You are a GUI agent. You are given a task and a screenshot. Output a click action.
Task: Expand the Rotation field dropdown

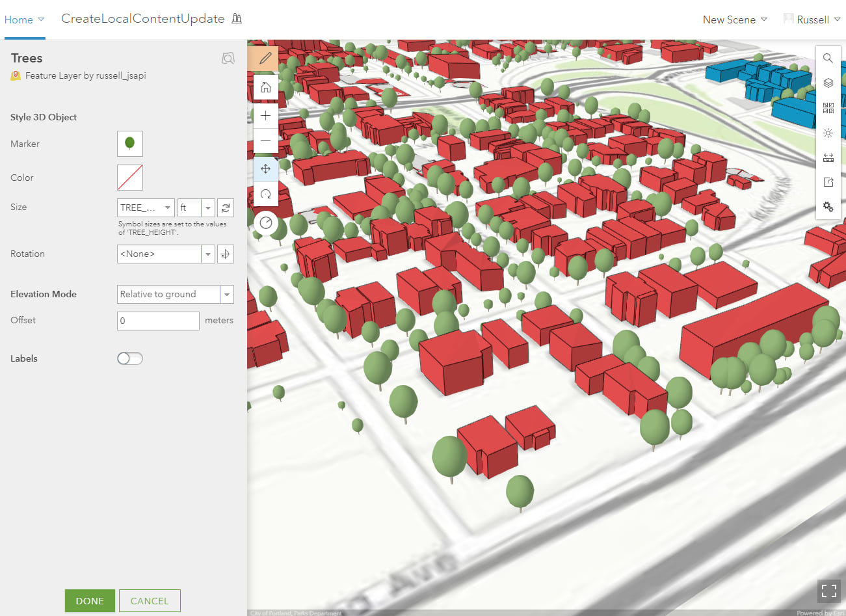(x=208, y=254)
